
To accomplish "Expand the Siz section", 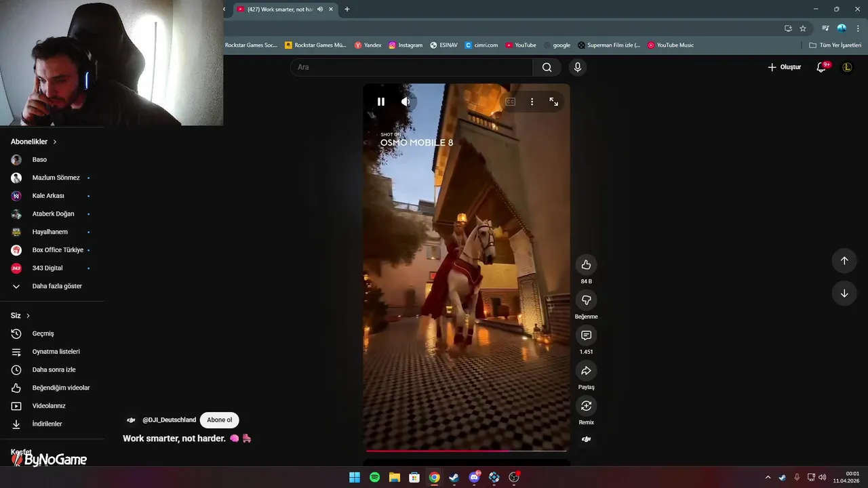I will pos(20,316).
